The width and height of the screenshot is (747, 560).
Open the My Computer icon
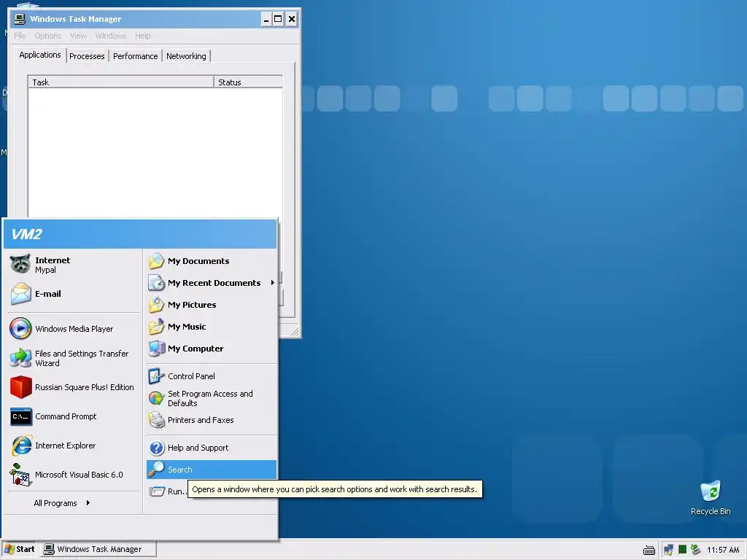point(156,349)
